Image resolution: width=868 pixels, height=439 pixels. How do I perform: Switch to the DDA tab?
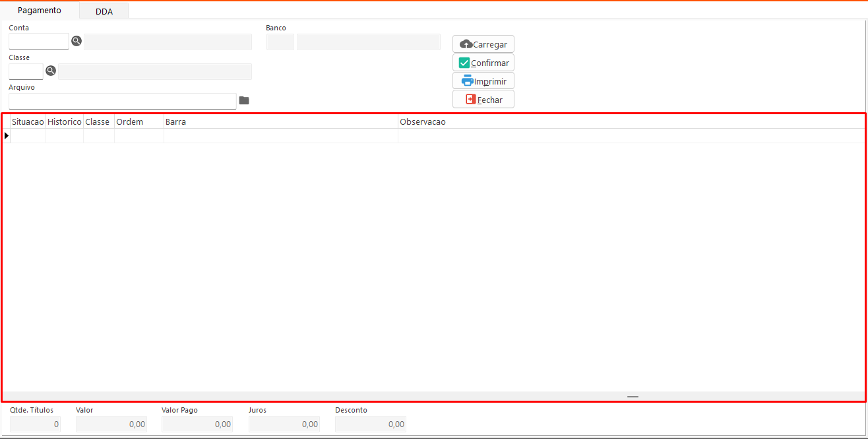(104, 11)
